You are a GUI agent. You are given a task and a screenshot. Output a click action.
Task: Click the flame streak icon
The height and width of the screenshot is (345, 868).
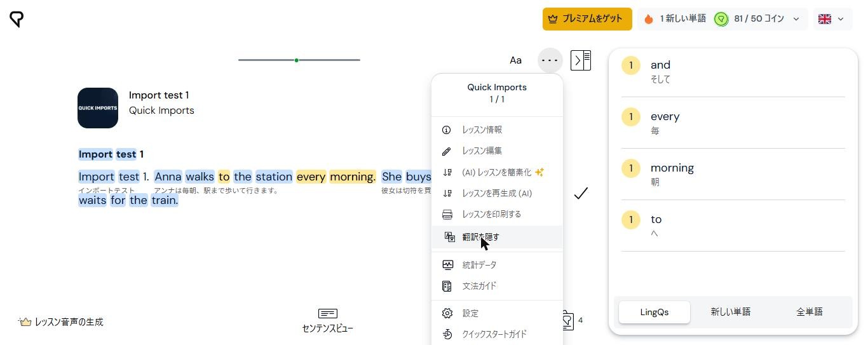(x=649, y=19)
